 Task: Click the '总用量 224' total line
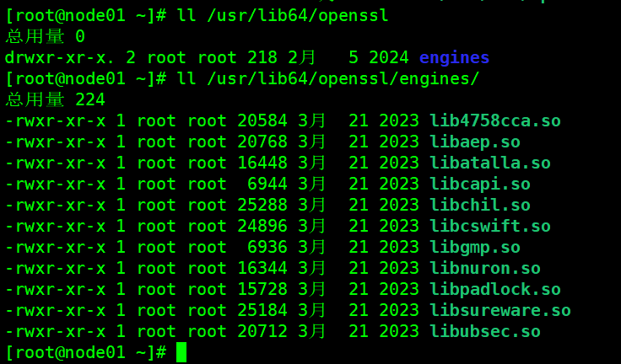click(x=56, y=99)
